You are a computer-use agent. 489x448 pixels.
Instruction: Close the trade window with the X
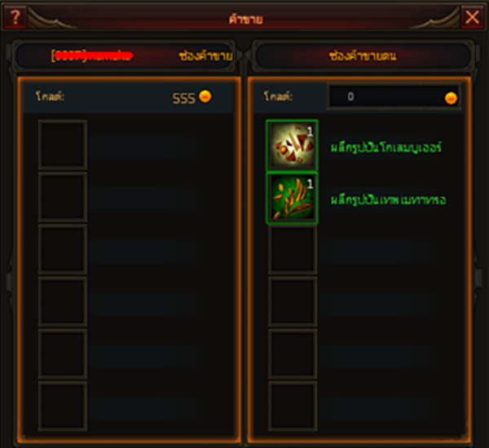(x=472, y=17)
